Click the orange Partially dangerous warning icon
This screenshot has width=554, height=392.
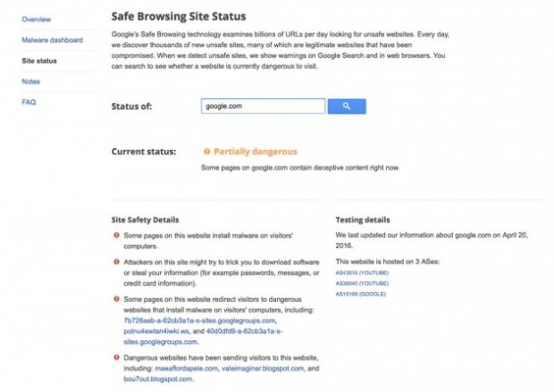206,152
